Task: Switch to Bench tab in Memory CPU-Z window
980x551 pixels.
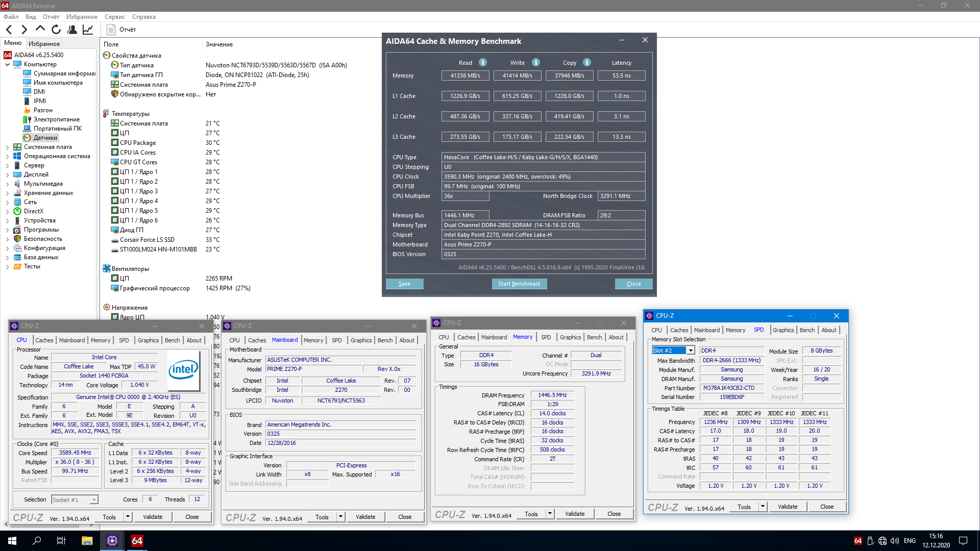Action: tap(594, 337)
